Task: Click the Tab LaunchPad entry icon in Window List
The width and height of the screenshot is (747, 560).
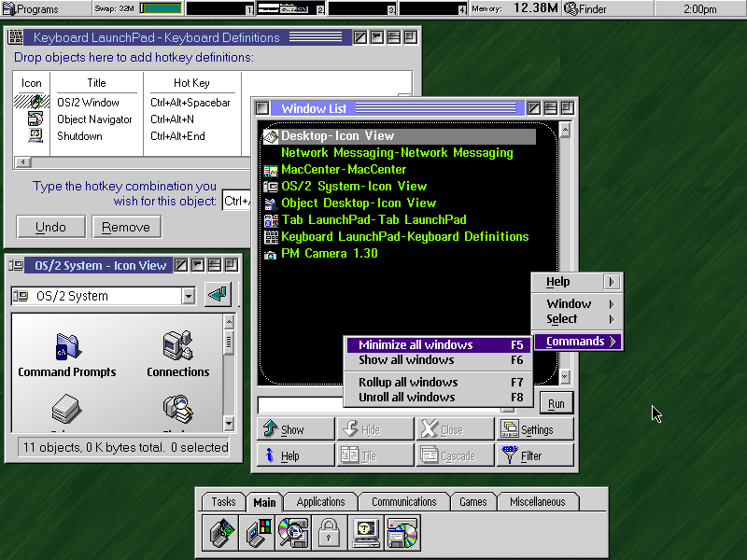Action: click(271, 220)
